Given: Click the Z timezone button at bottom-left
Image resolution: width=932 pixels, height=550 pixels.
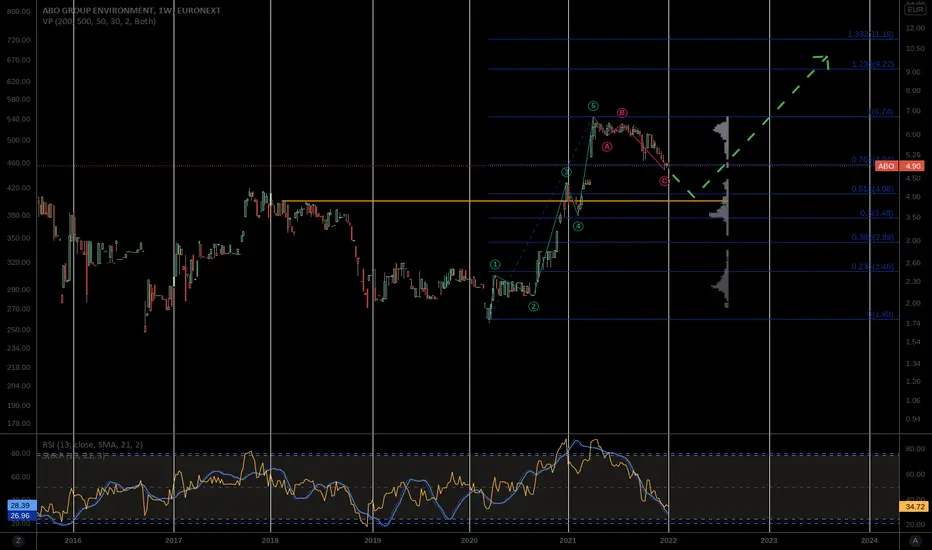Looking at the screenshot, I should 18,540.
